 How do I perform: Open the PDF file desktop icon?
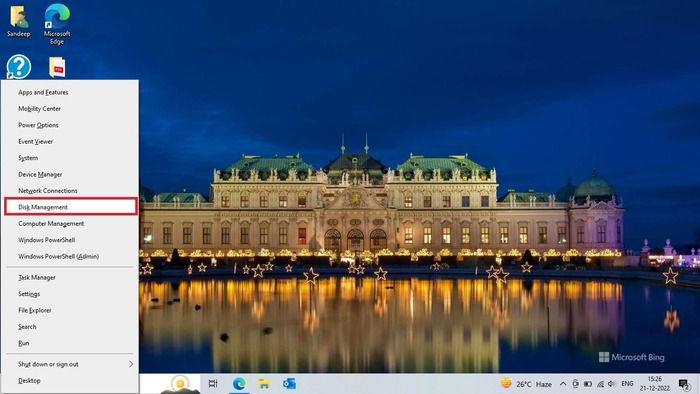coord(57,67)
